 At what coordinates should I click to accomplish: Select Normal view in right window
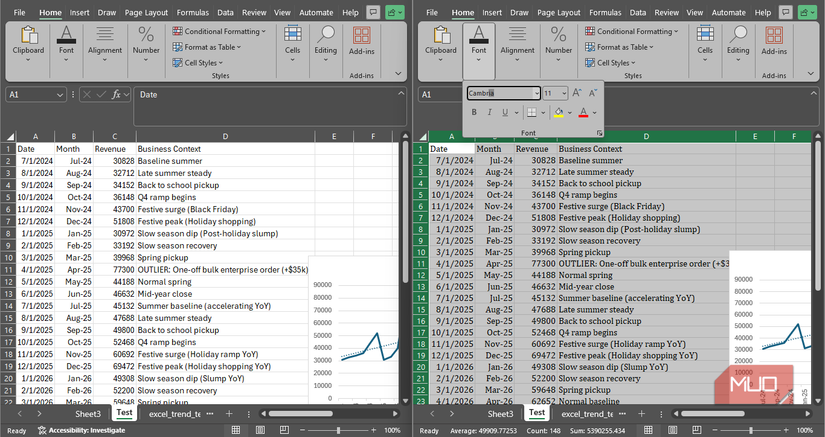point(648,430)
